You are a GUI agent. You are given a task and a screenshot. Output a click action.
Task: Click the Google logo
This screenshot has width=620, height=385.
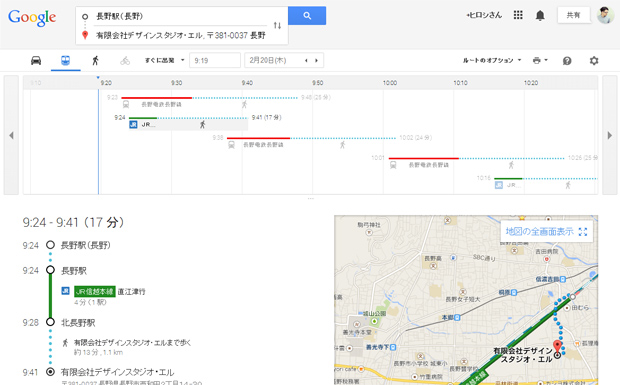[x=32, y=17]
